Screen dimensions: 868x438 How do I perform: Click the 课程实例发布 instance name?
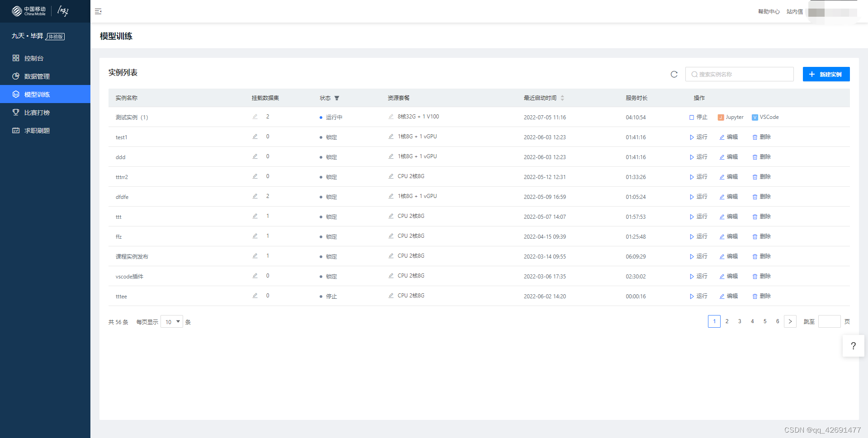tap(132, 257)
